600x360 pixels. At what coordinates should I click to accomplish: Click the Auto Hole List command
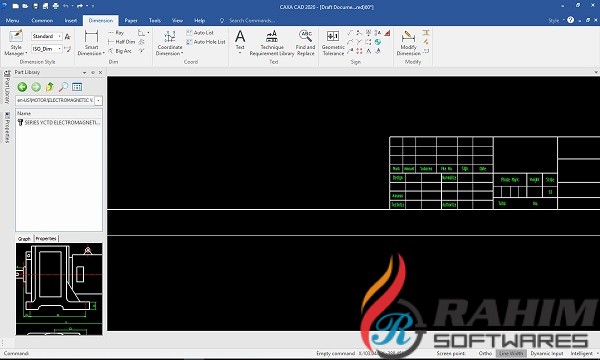point(206,42)
